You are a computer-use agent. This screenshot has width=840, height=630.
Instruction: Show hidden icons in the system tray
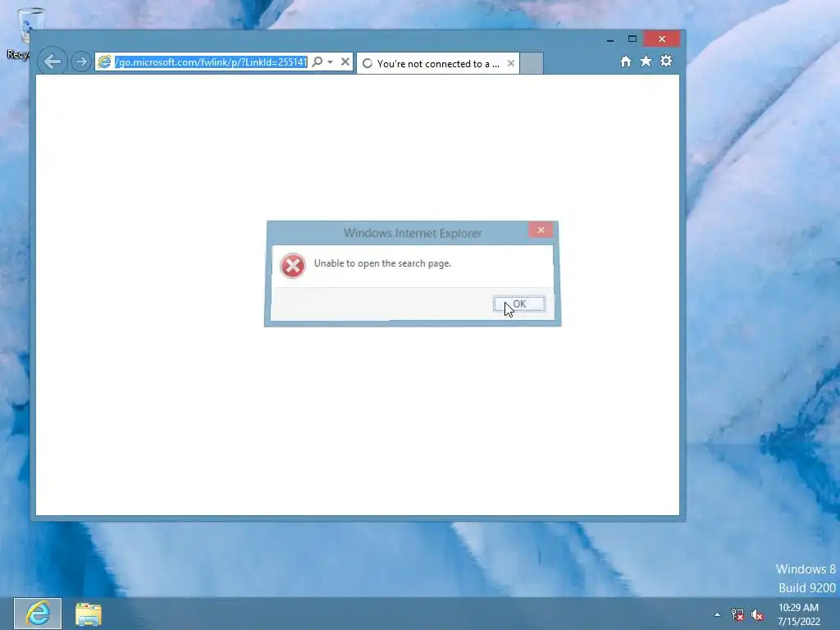[x=717, y=614]
